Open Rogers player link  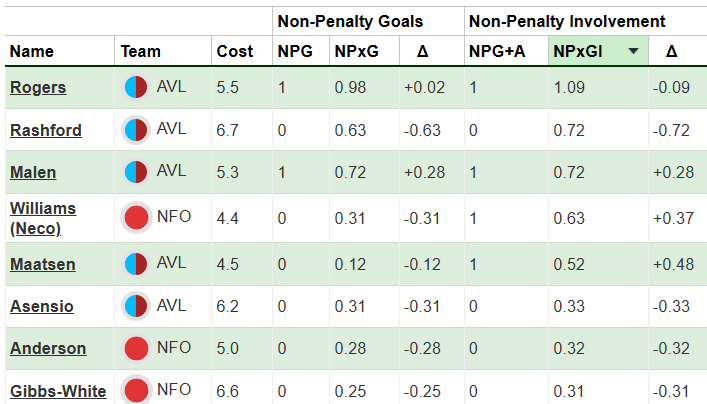click(x=38, y=87)
